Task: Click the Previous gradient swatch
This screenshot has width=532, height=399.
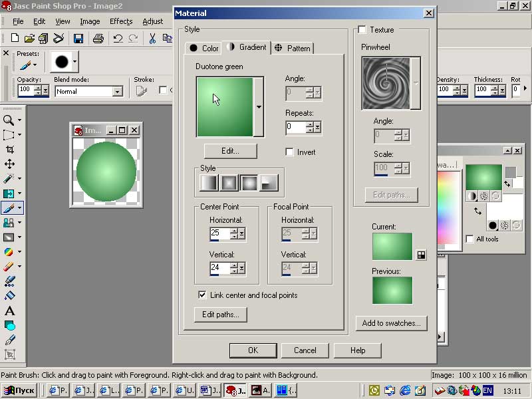Action: [392, 291]
